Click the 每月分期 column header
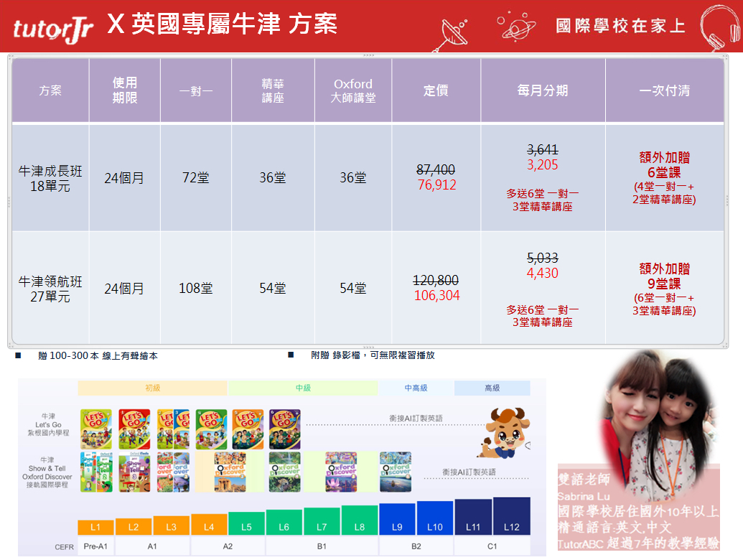Viewport: 743px width, 560px height. [543, 90]
